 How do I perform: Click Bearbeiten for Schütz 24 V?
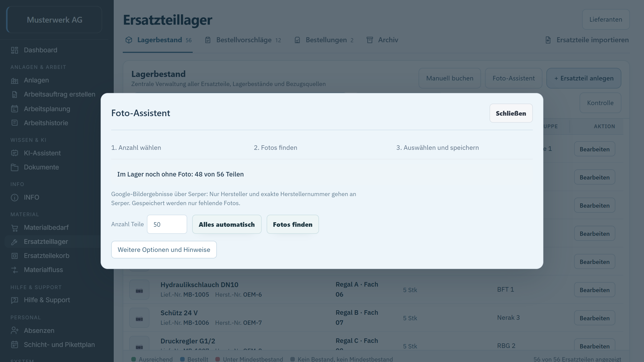pyautogui.click(x=595, y=318)
